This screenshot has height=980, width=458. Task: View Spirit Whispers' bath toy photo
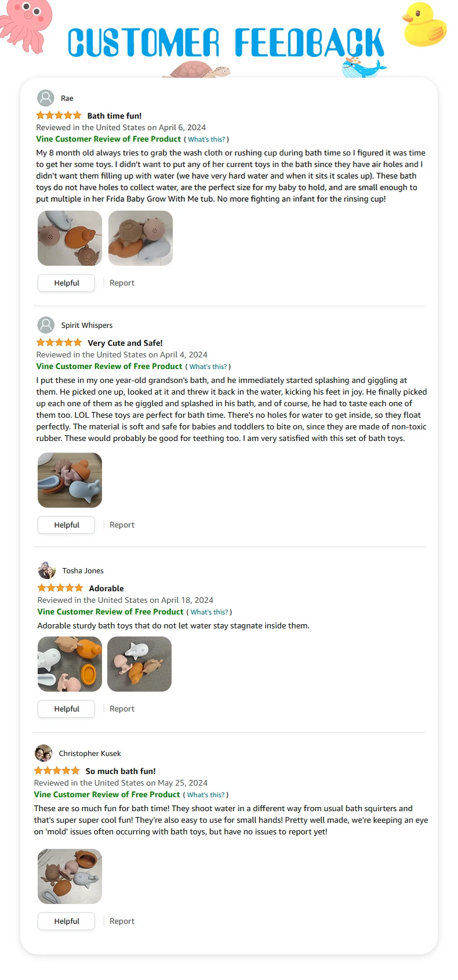[70, 480]
